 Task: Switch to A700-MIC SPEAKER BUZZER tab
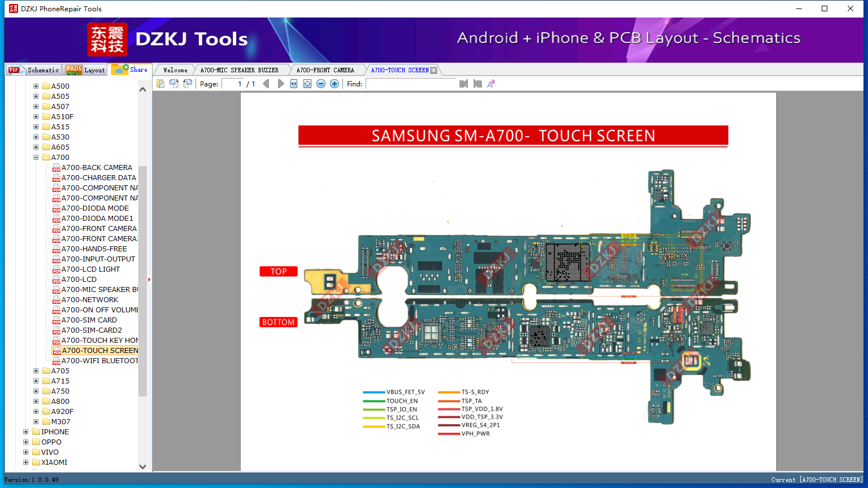(240, 70)
